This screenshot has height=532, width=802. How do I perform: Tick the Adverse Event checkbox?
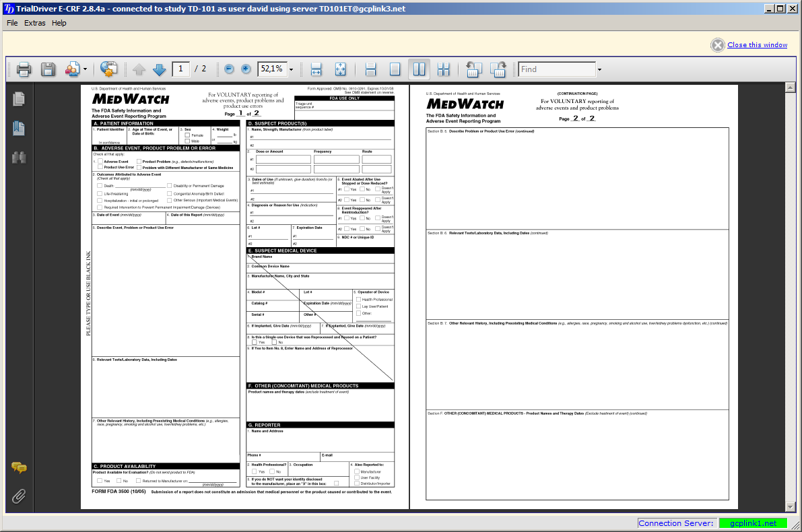(100, 162)
